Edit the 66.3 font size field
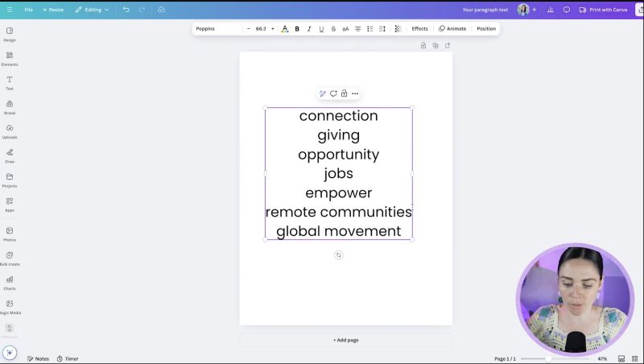 coord(261,29)
